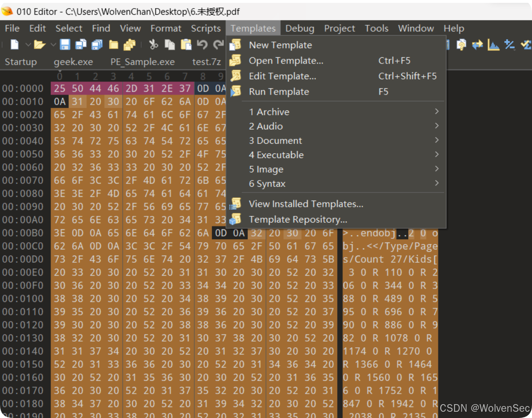Expand the 1 Archive submenu

tap(336, 112)
